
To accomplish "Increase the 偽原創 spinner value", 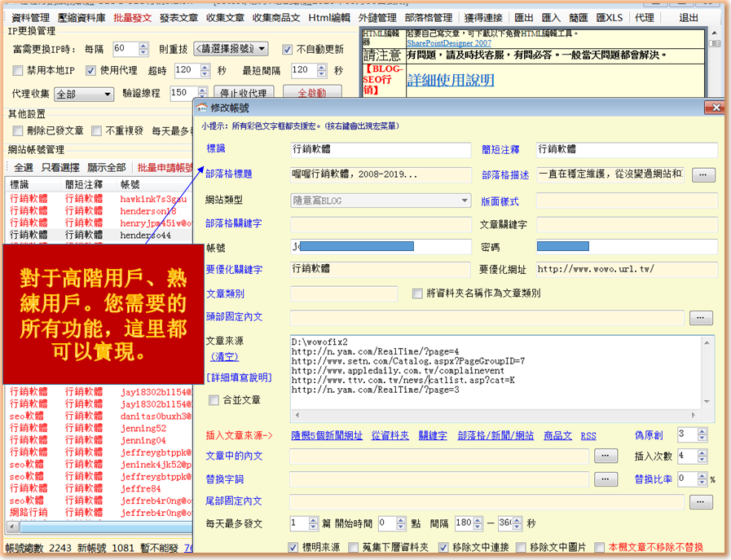I will tap(703, 431).
